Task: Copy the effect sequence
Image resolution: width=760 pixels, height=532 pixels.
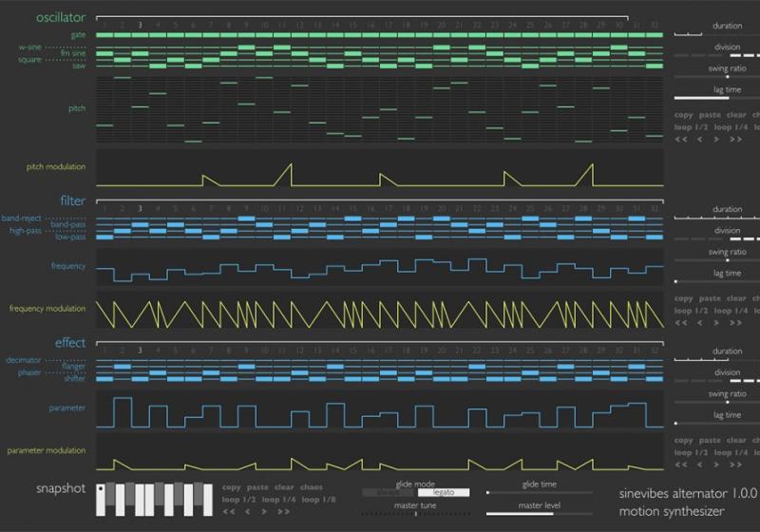Action: [683, 440]
